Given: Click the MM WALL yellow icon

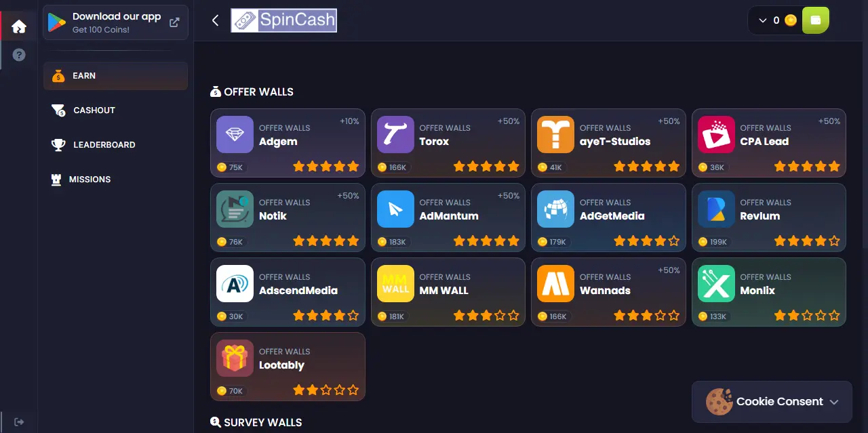Looking at the screenshot, I should click(x=395, y=283).
